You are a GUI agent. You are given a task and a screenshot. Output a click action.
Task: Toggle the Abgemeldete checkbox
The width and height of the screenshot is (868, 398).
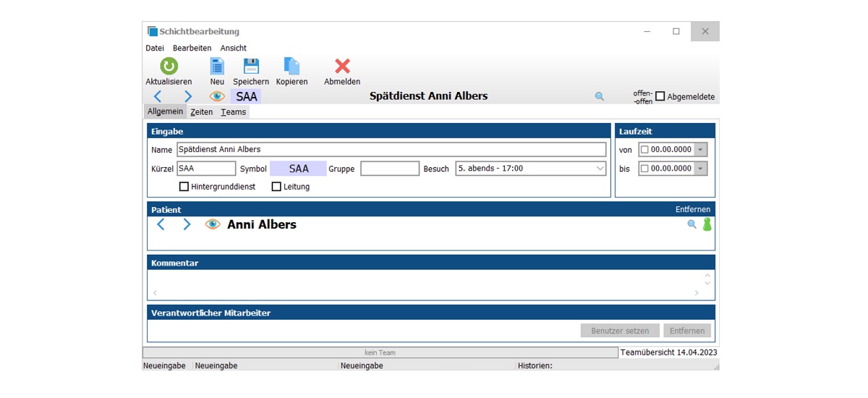[x=660, y=96]
